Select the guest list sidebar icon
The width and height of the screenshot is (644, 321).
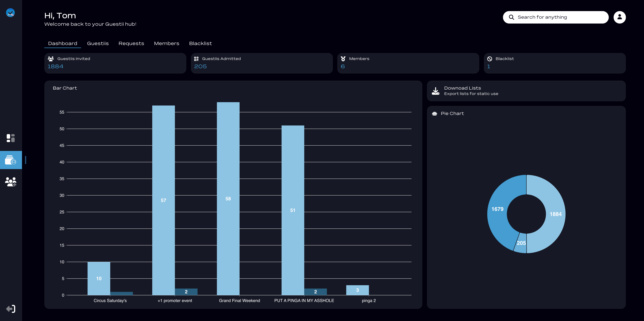point(11,160)
